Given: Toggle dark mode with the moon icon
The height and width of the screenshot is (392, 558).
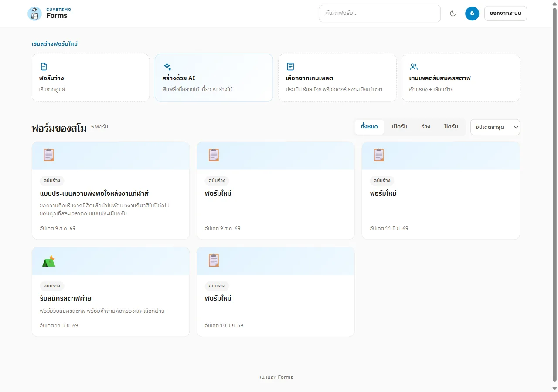Looking at the screenshot, I should tap(453, 14).
